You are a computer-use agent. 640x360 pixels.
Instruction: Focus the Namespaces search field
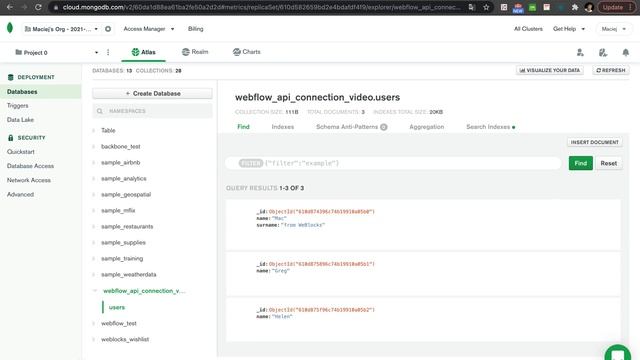[x=152, y=111]
